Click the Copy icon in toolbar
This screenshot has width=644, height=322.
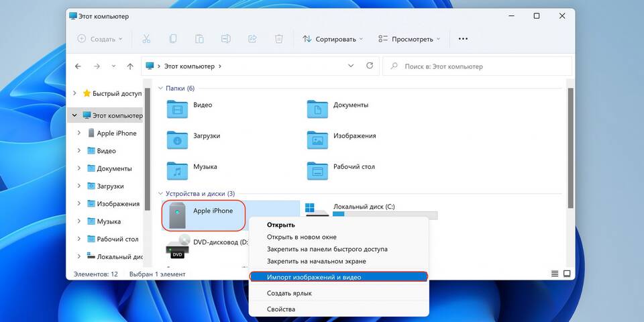pos(173,39)
